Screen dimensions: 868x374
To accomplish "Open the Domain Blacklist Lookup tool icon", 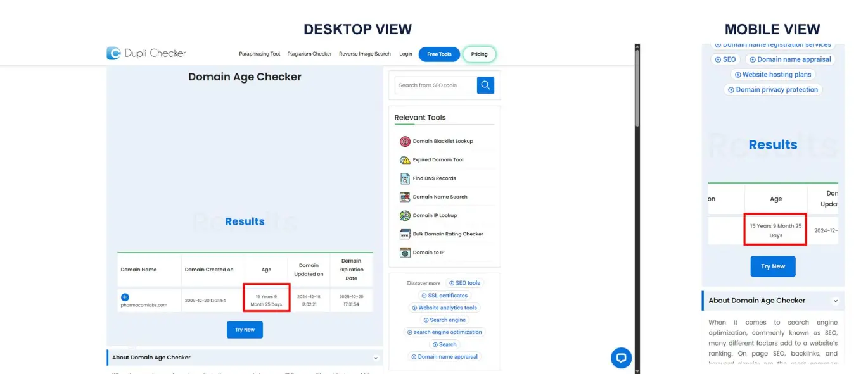I will pos(405,142).
